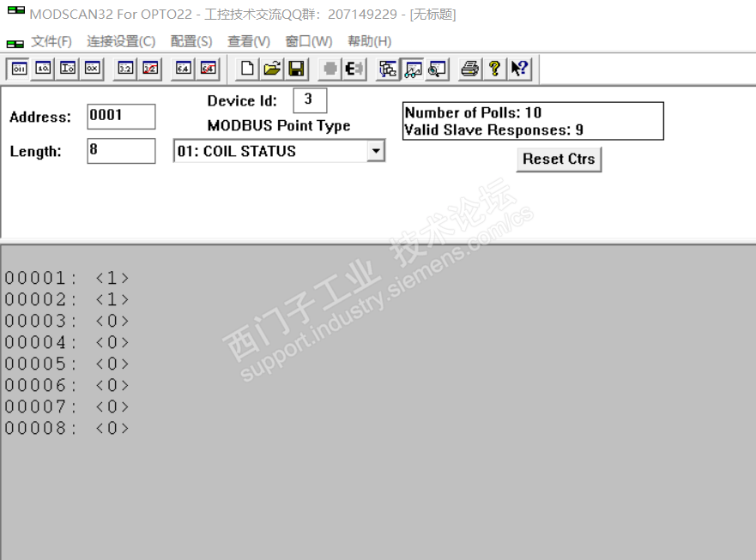The width and height of the screenshot is (756, 560).
Task: Select coil row 00004 value
Action: 112,343
